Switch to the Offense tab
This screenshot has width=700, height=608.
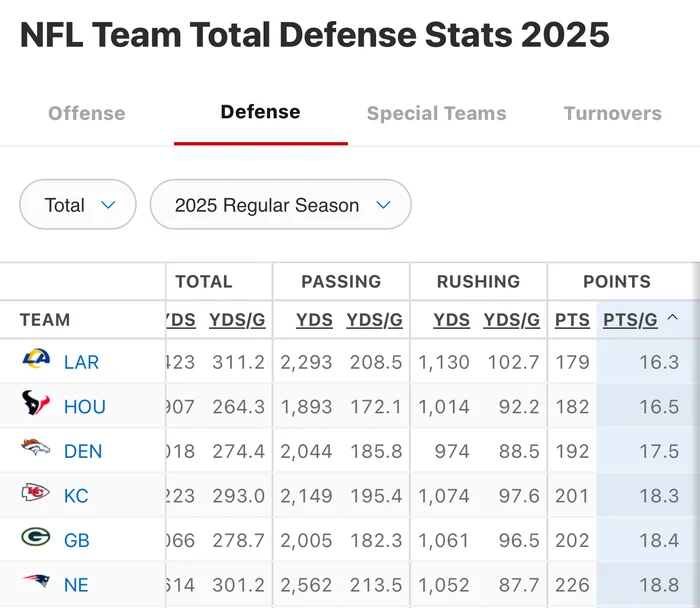pos(87,113)
